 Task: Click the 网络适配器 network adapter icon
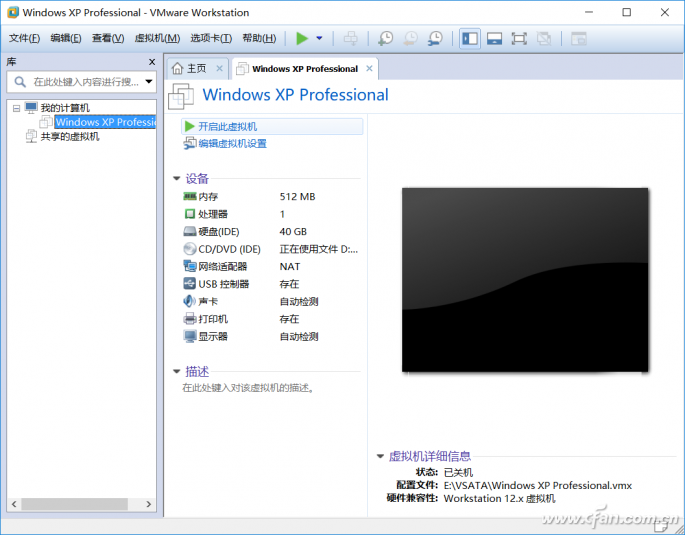189,266
